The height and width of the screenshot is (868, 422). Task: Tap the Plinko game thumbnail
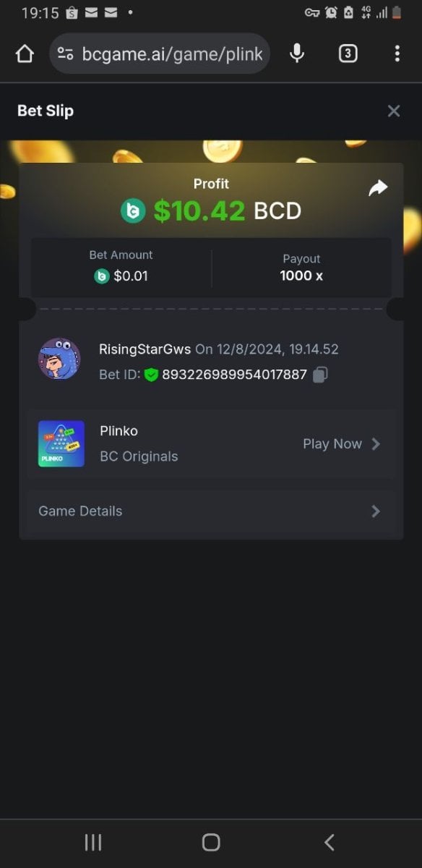61,443
